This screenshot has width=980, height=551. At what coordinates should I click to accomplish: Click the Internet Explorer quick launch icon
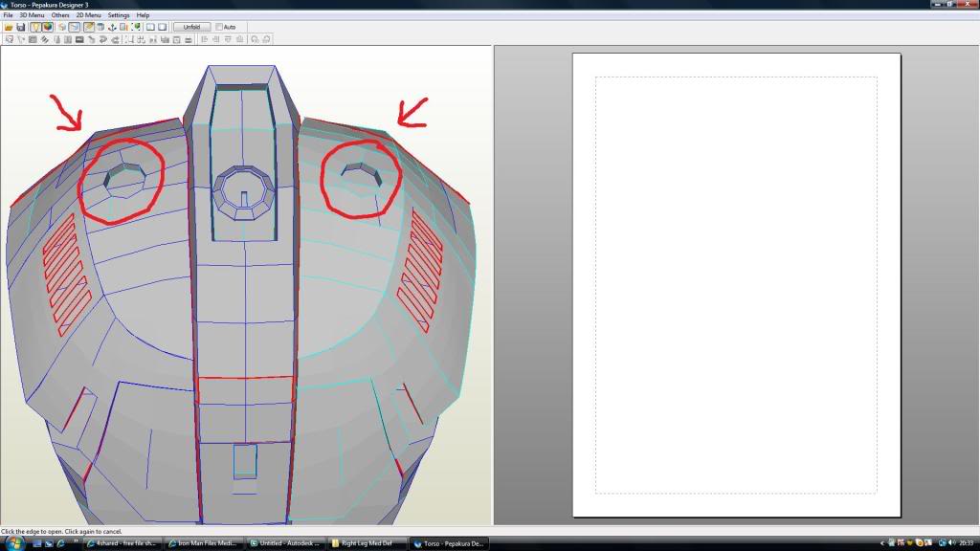(60, 543)
